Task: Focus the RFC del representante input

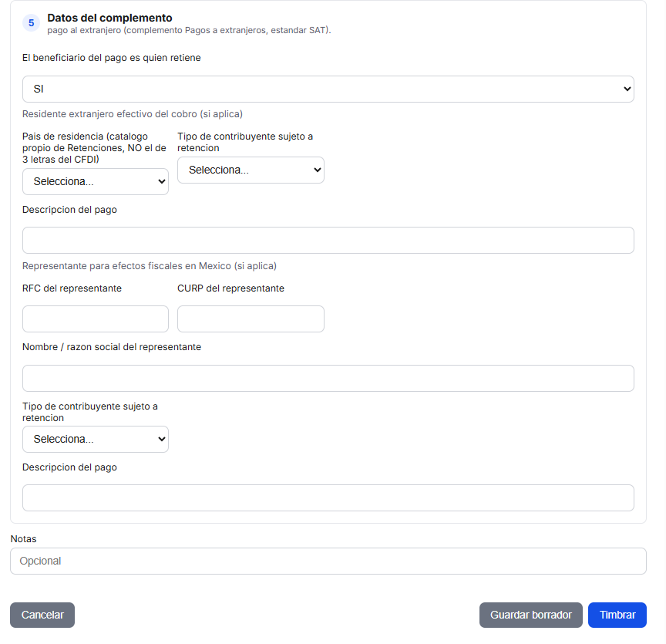Action: 96,319
